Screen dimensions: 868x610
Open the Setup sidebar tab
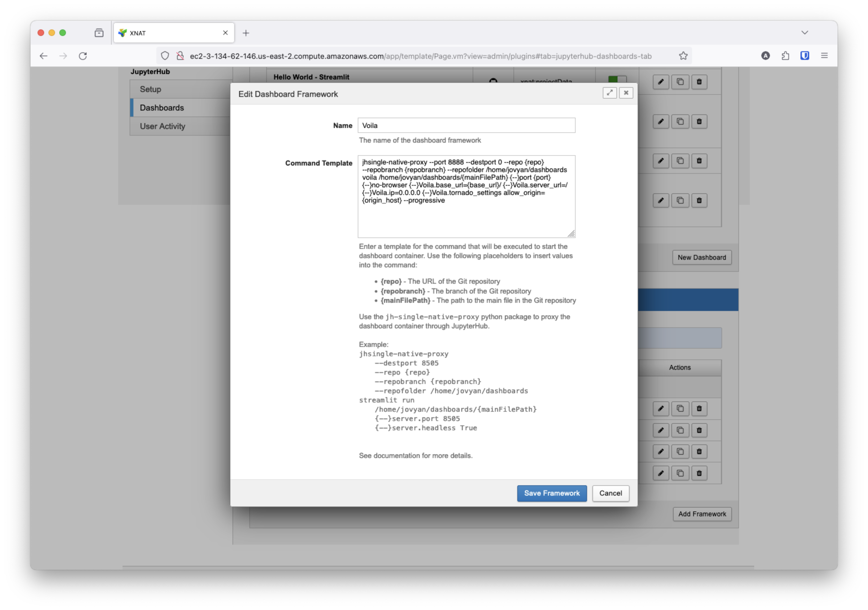click(151, 89)
